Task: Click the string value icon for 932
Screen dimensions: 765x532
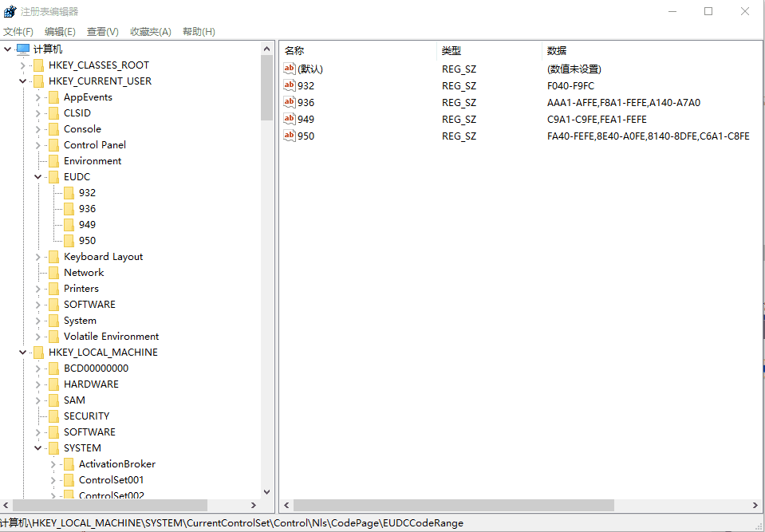Action: [x=290, y=85]
